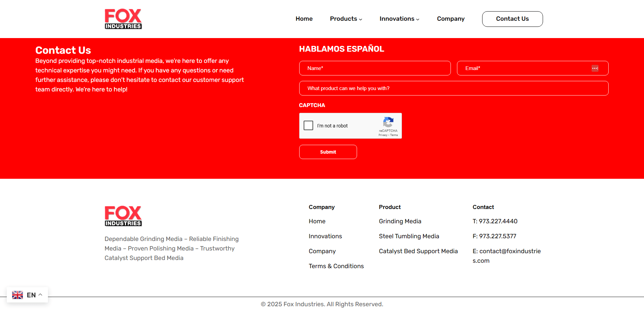
Task: Open Grinding Media footer link
Action: pyautogui.click(x=400, y=221)
